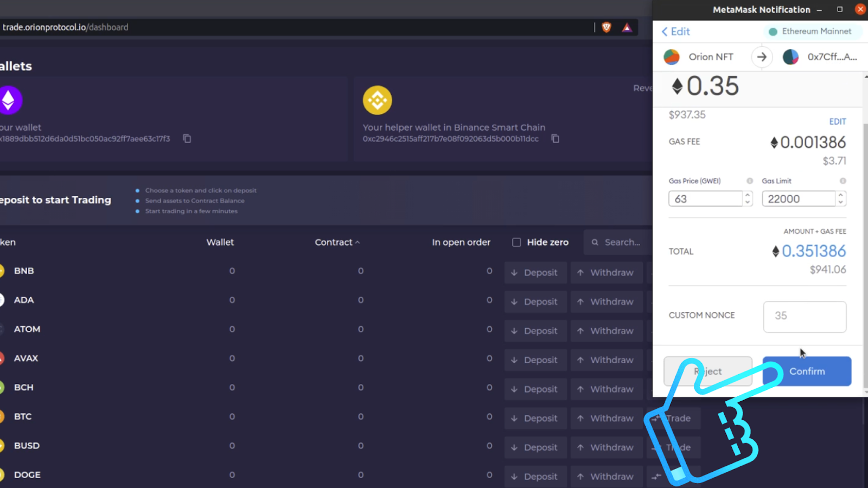The width and height of the screenshot is (868, 488).
Task: Show the Gas Limit info tooltip icon
Action: coord(843,181)
